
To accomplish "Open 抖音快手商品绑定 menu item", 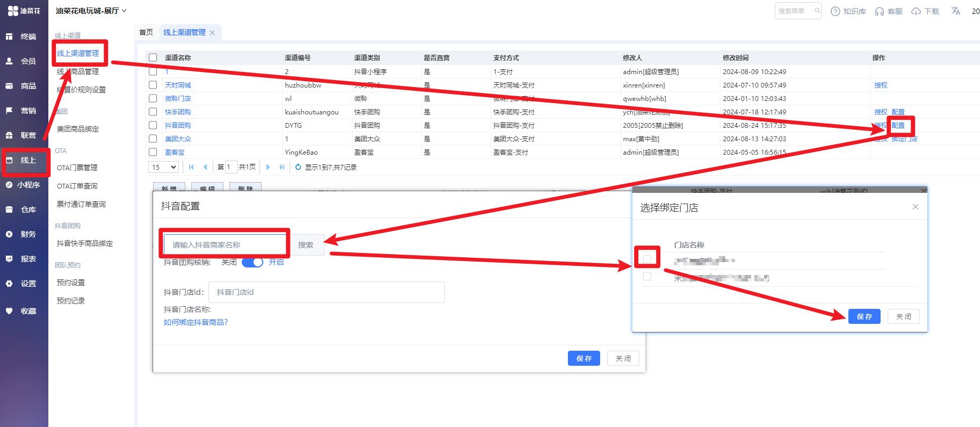I will pyautogui.click(x=85, y=243).
